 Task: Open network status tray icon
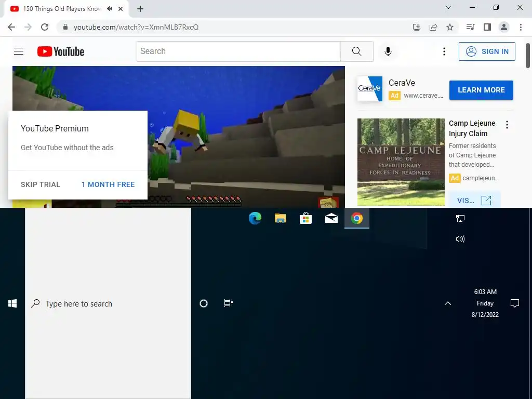(460, 219)
